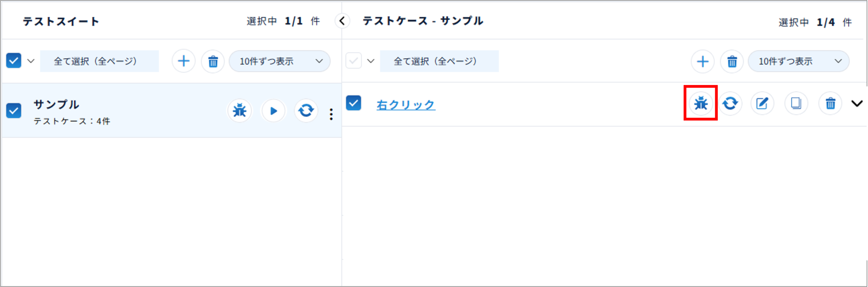868x287 pixels.
Task: Expand the 右クリック test case details
Action: click(857, 104)
